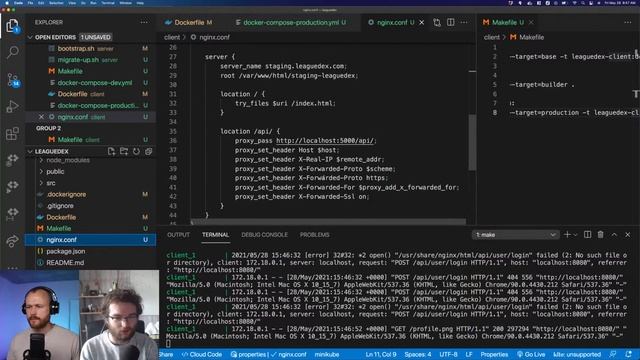Open the Search view in activity bar
640x360 pixels.
(13, 52)
